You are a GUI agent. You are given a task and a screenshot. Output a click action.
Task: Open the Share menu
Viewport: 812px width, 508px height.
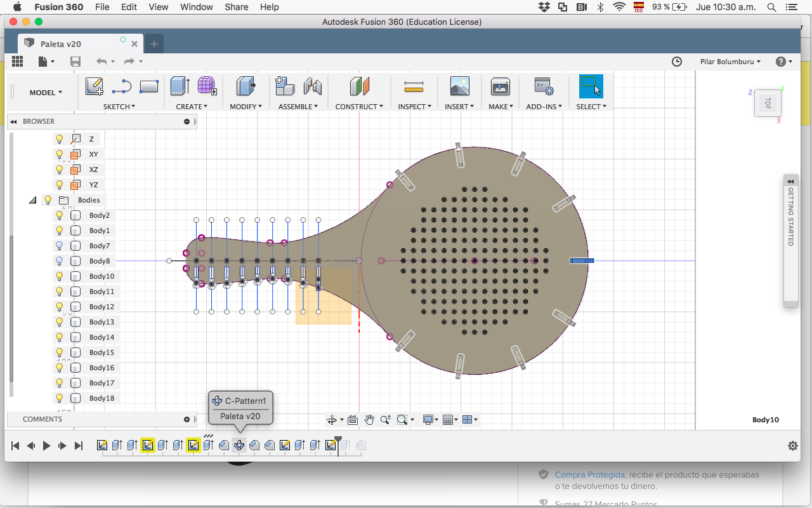[236, 7]
